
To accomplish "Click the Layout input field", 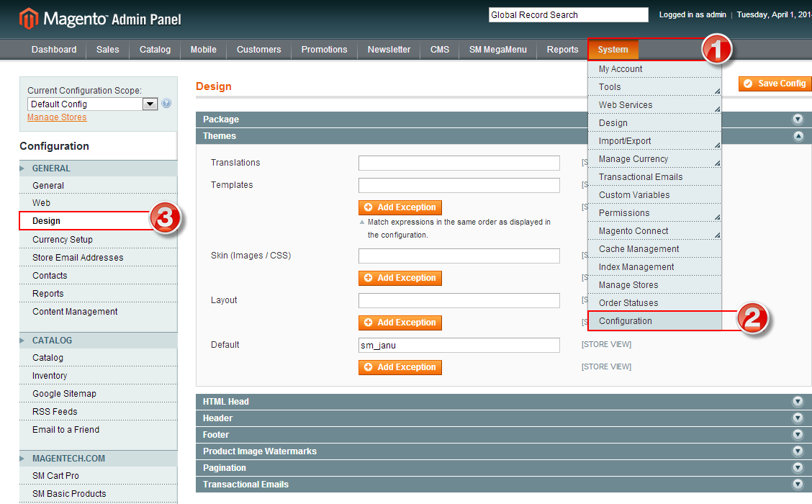I will [459, 300].
